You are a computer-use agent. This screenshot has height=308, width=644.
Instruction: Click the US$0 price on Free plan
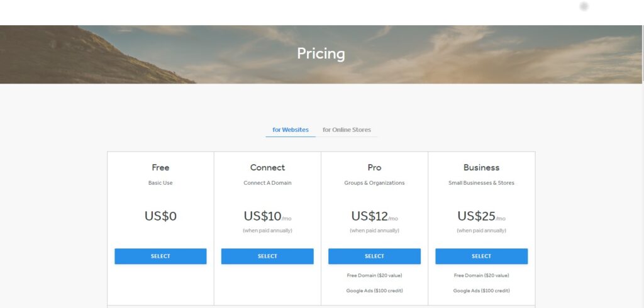pyautogui.click(x=160, y=216)
